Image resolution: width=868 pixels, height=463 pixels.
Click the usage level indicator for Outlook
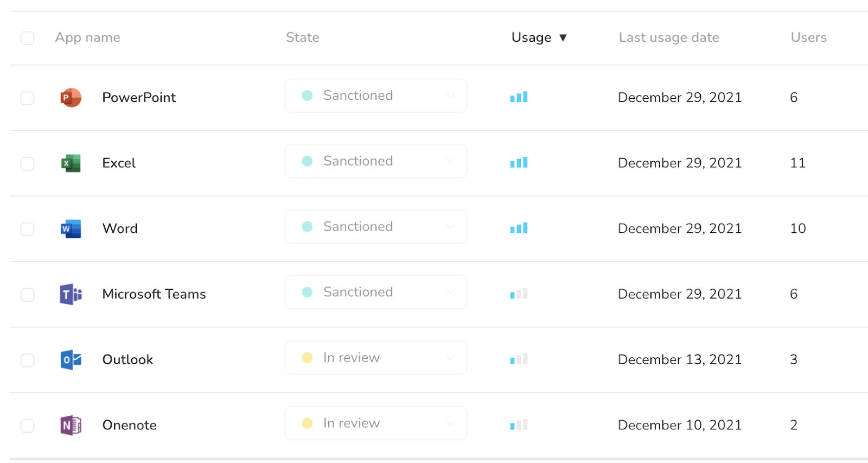tap(519, 359)
